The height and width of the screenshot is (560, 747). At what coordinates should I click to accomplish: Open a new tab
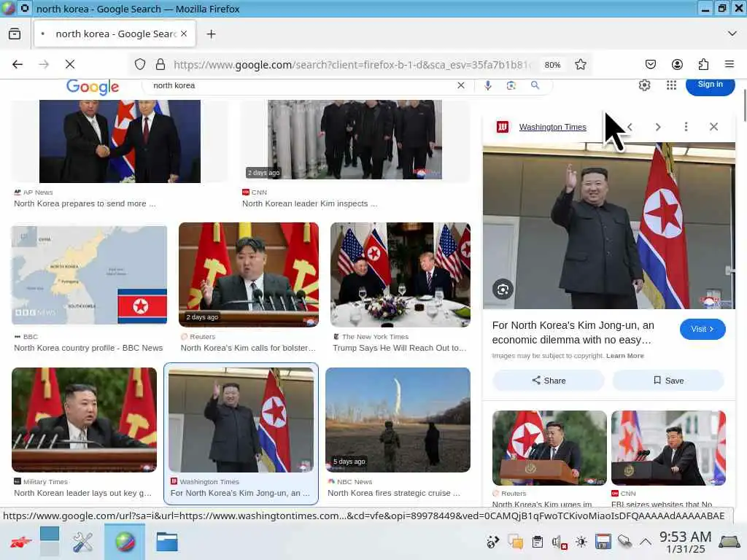click(211, 34)
